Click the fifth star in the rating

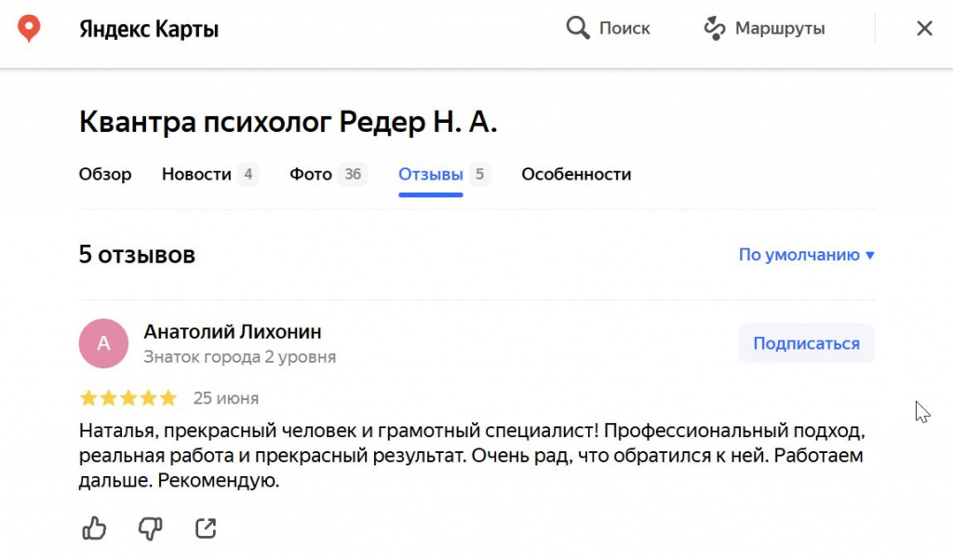168,397
